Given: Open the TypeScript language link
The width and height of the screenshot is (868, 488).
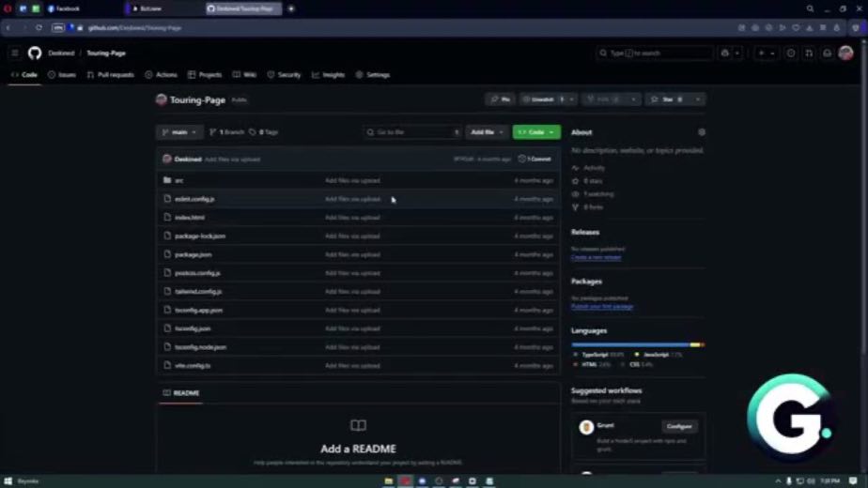Looking at the screenshot, I should (597, 355).
